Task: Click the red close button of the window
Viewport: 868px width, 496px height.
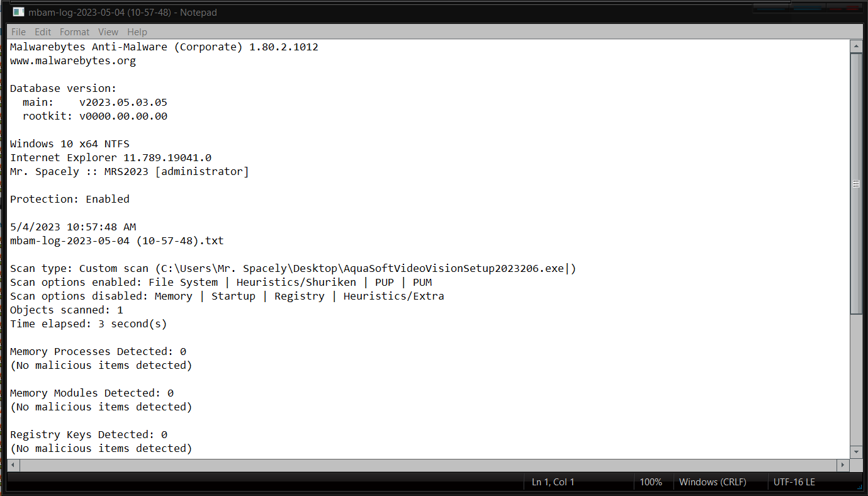Action: point(844,7)
